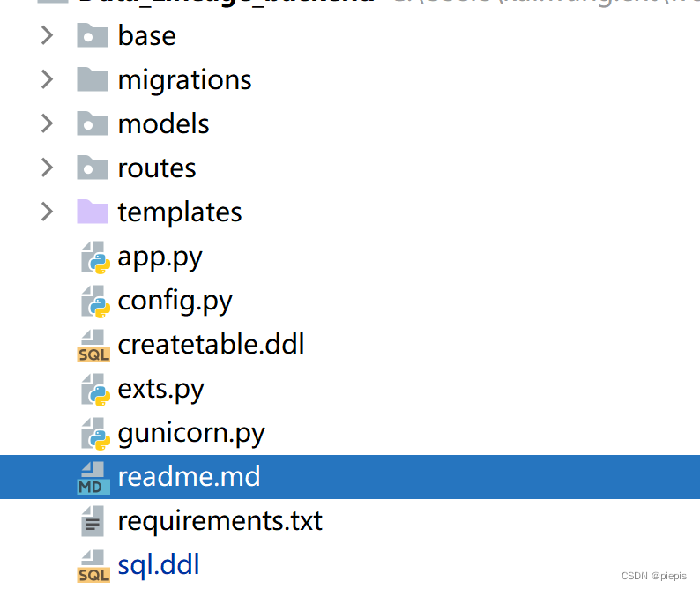Click the Python icon of gunicorn.py

pos(95,434)
